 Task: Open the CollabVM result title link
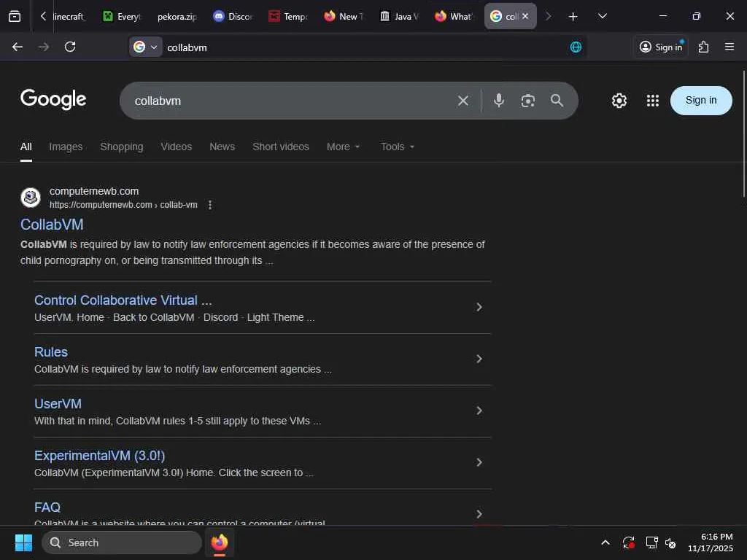pos(52,225)
